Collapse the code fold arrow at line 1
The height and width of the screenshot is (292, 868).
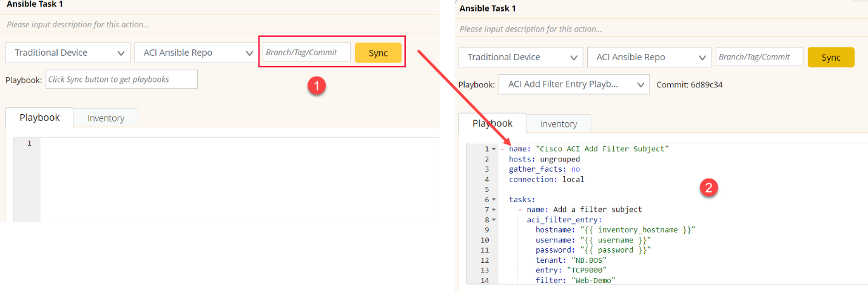tap(494, 149)
